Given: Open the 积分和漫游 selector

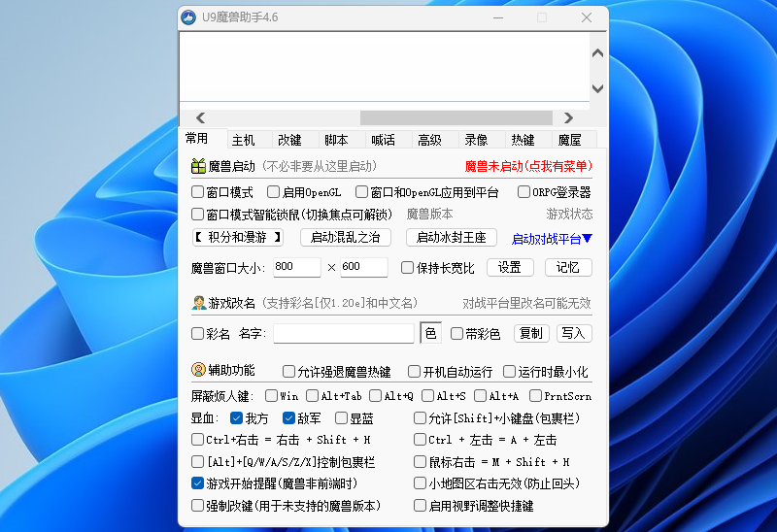Looking at the screenshot, I should point(238,237).
